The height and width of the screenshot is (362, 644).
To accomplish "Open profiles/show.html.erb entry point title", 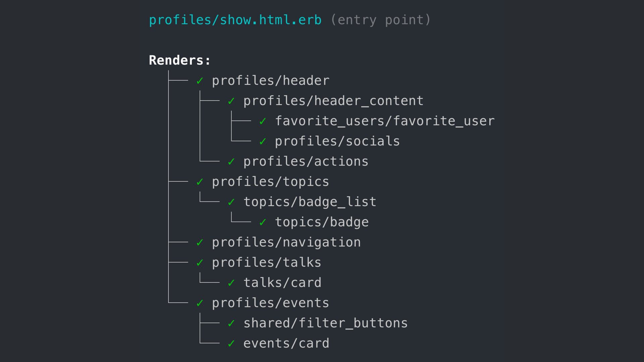I will click(235, 20).
